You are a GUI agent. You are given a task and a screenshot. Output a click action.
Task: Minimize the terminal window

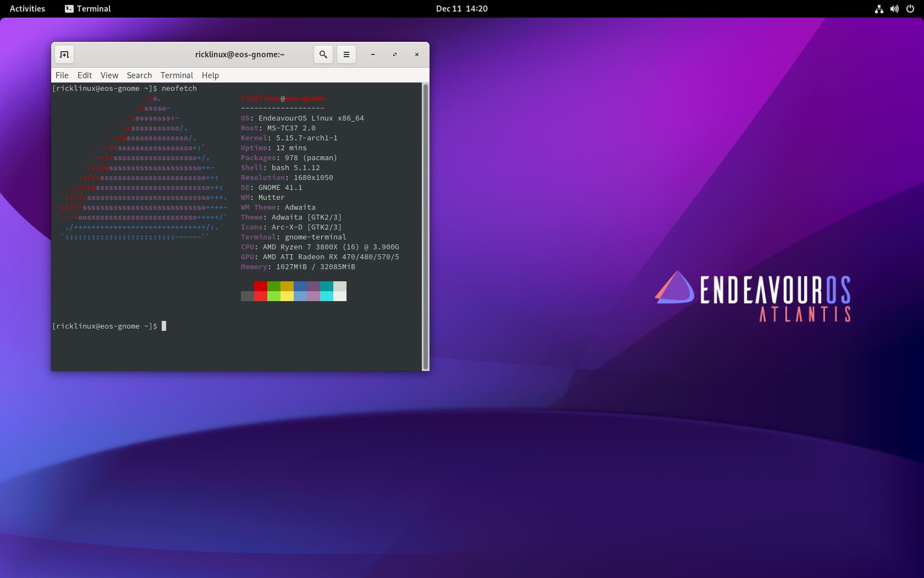[x=373, y=54]
